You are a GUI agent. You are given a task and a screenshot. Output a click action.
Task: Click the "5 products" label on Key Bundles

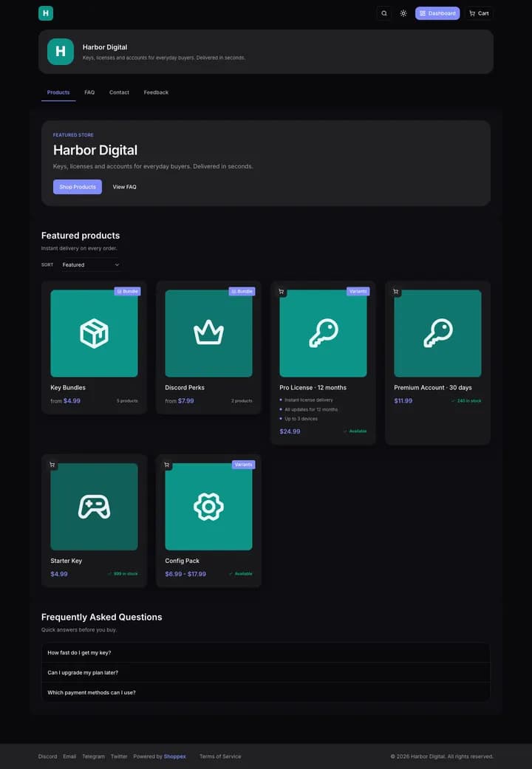tap(127, 400)
